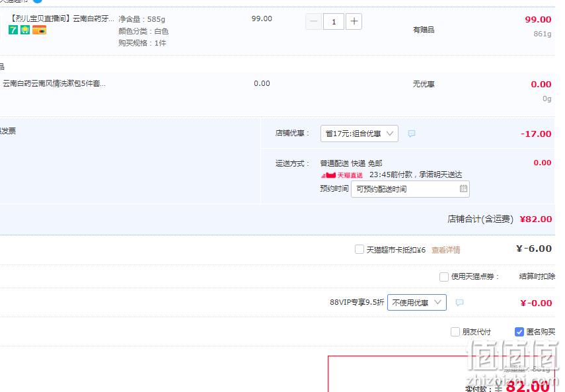Image resolution: width=565 pixels, height=392 pixels.
Task: Uncheck the 匿名购买 checkbox
Action: point(519,332)
